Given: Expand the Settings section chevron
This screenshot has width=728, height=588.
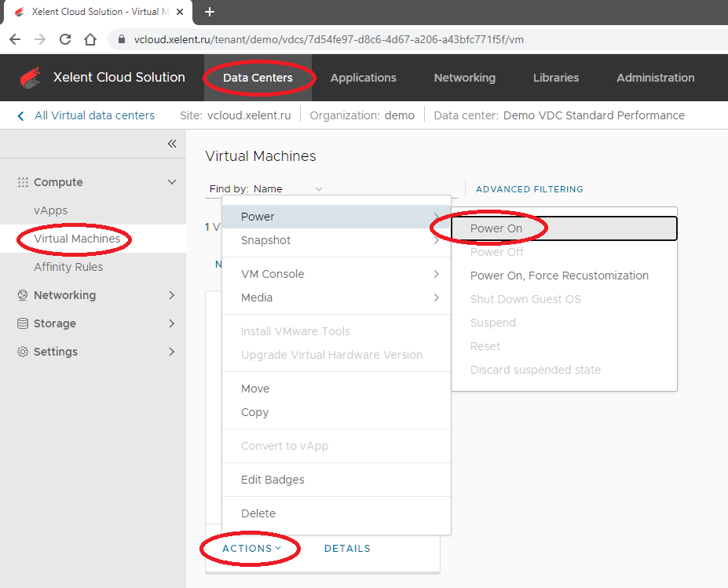Looking at the screenshot, I should click(172, 352).
